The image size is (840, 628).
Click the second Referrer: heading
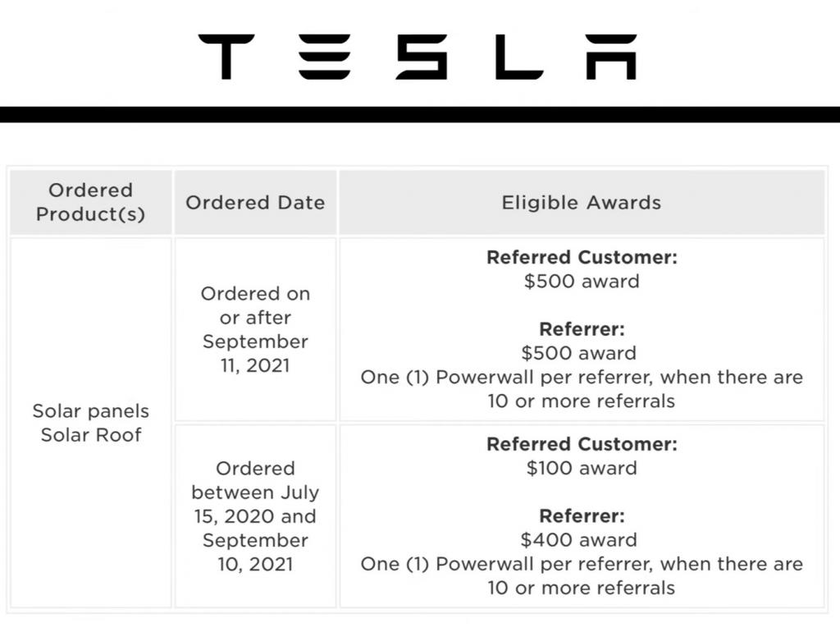click(582, 516)
